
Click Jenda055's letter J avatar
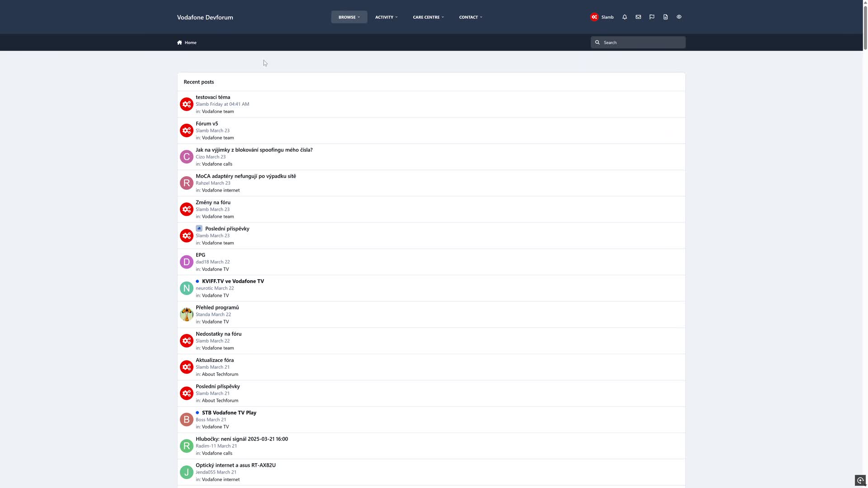click(x=186, y=472)
